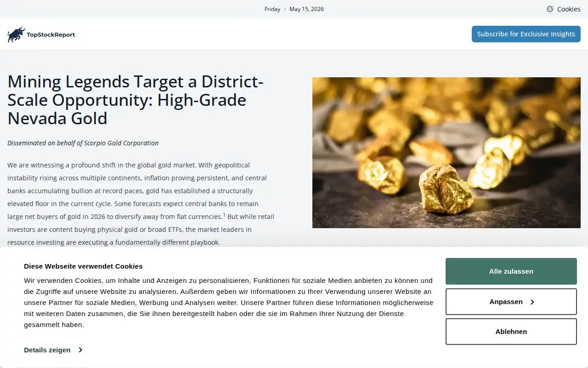The image size is (588, 368).
Task: Click the article headline about Nevada Gold
Action: 136,100
